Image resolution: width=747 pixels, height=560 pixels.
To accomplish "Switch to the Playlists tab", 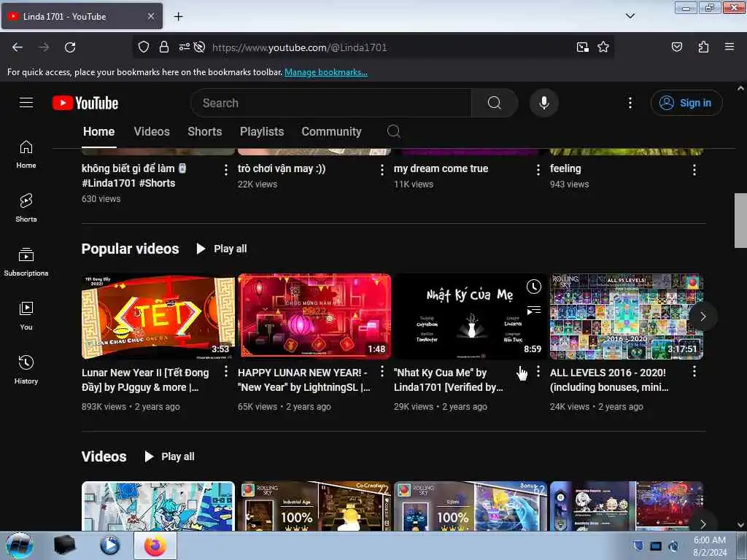I will (x=262, y=132).
